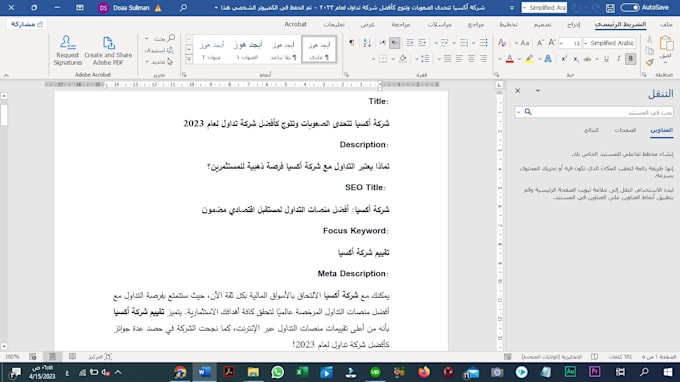
Task: Open Excel from taskbar
Action: click(302, 372)
